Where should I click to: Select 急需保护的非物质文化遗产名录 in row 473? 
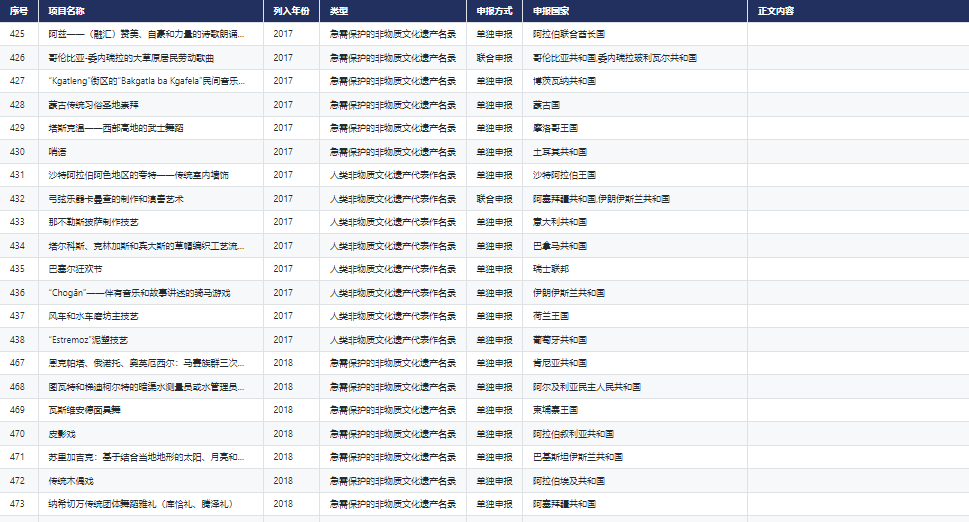tap(393, 503)
